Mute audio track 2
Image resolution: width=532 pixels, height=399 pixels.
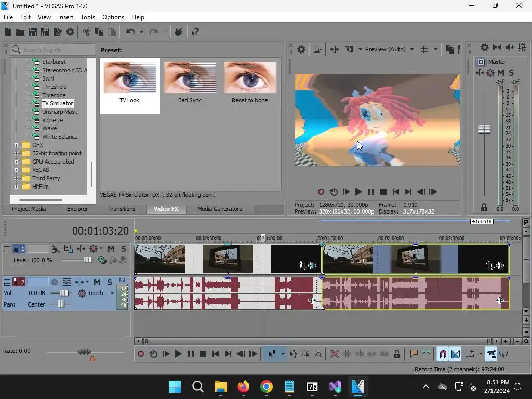(97, 282)
